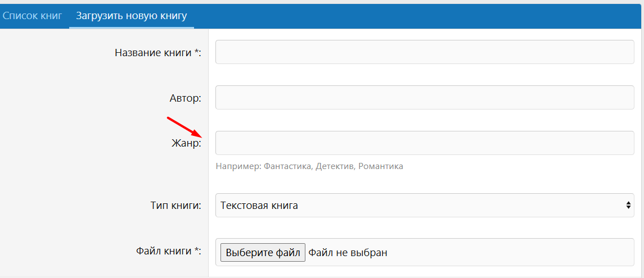Click the asterisk after Название книги
This screenshot has width=644, height=278.
point(196,52)
